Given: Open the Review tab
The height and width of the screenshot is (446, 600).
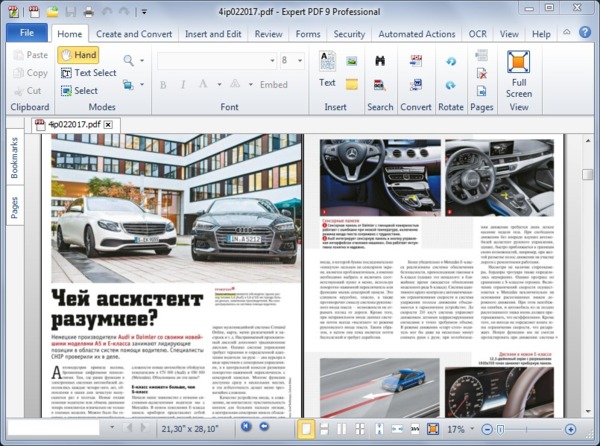Looking at the screenshot, I should coord(269,34).
